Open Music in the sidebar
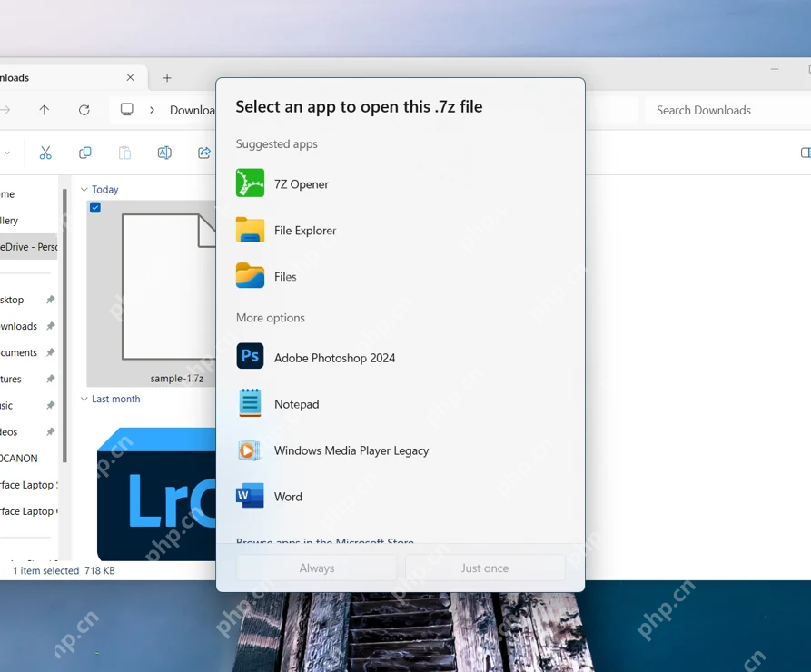 pyautogui.click(x=6, y=406)
